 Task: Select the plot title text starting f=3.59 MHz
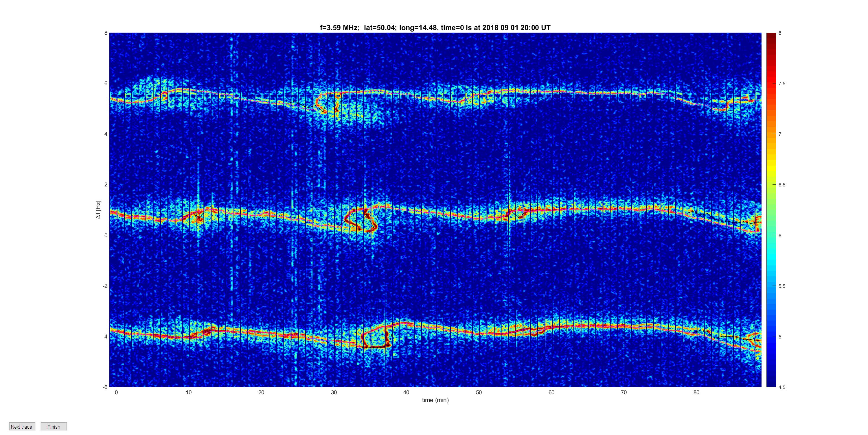point(435,28)
